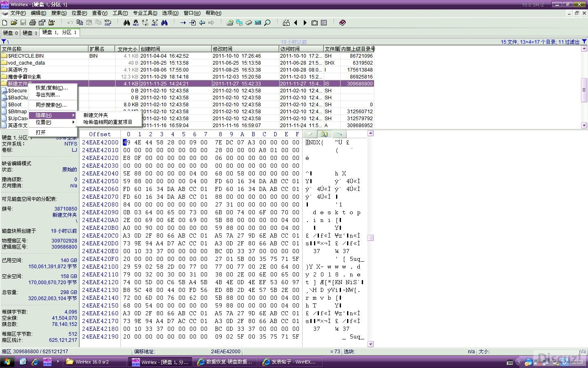Screen dimensions: 588x368
Task: Toggle the directory filter funnel at top right
Action: point(584,42)
